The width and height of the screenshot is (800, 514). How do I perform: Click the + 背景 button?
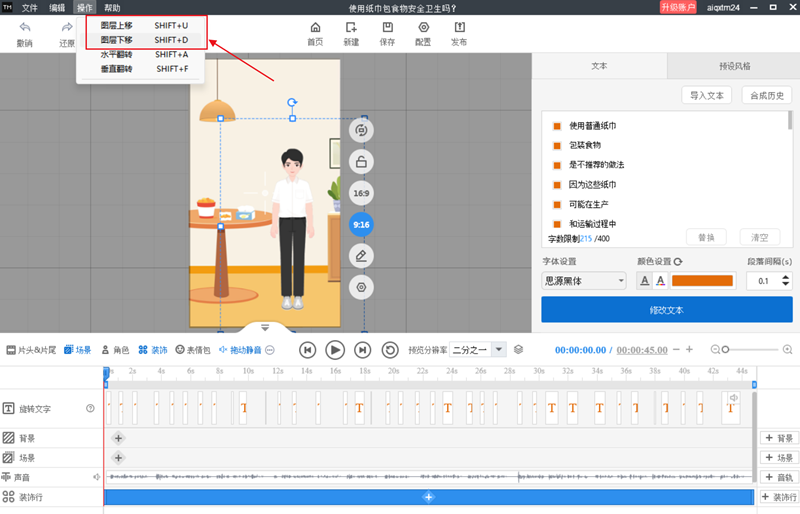(779, 438)
